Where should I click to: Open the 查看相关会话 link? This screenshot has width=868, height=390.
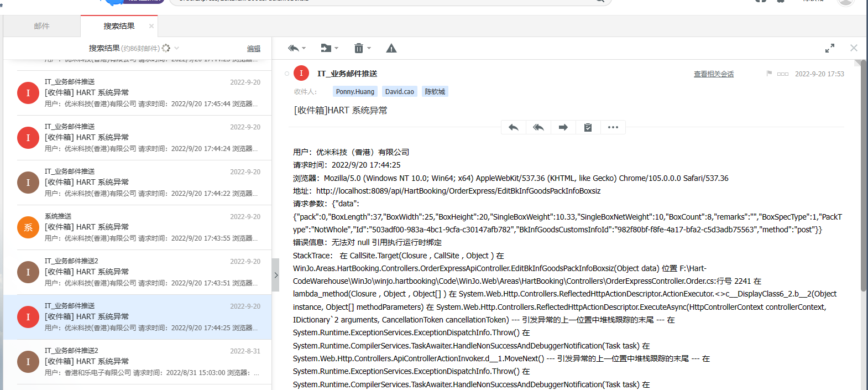pyautogui.click(x=714, y=74)
